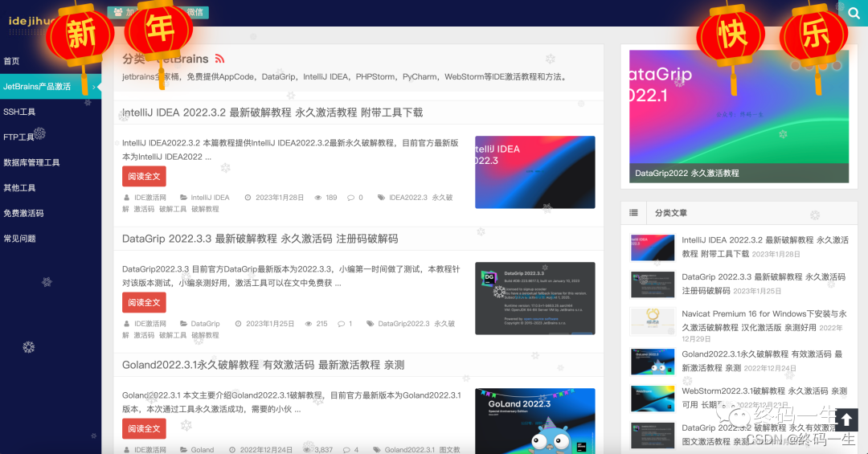Screen dimensions: 868x454
Task: Click comment count 4 on Goland article
Action: click(351, 450)
